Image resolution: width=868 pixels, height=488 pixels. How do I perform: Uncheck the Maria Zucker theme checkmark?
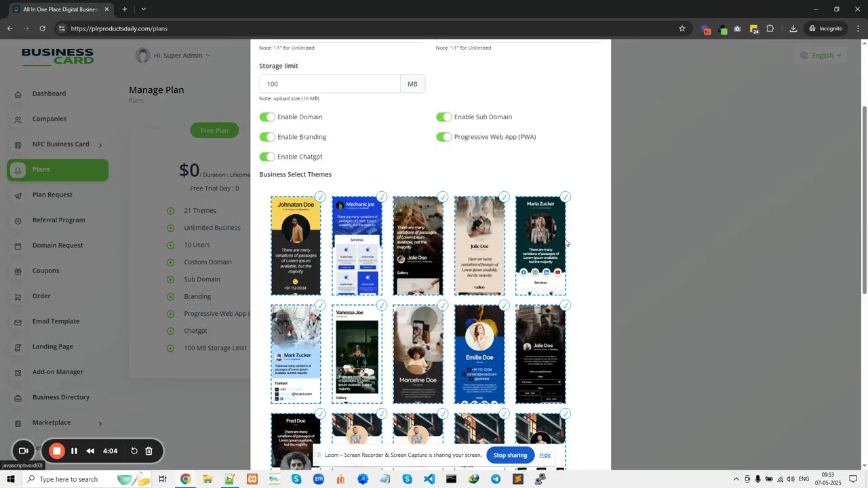(565, 197)
